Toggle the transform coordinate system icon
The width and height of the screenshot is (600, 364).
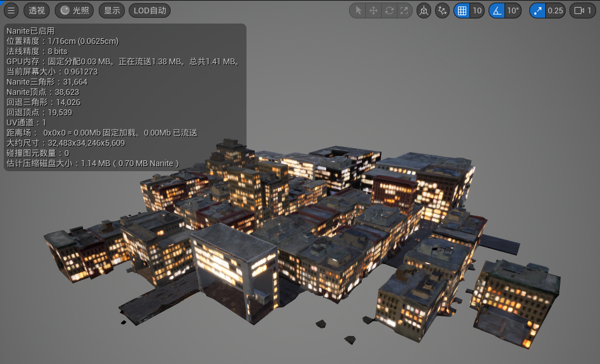[x=424, y=10]
